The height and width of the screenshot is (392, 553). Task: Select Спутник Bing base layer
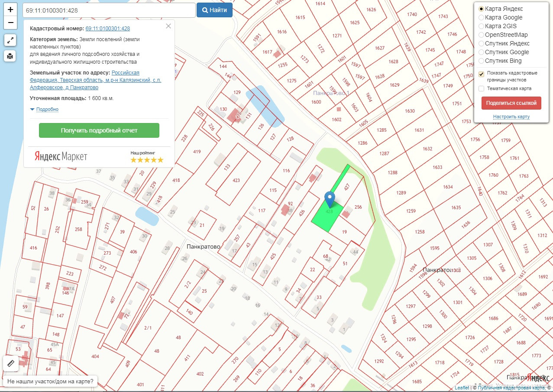[481, 61]
